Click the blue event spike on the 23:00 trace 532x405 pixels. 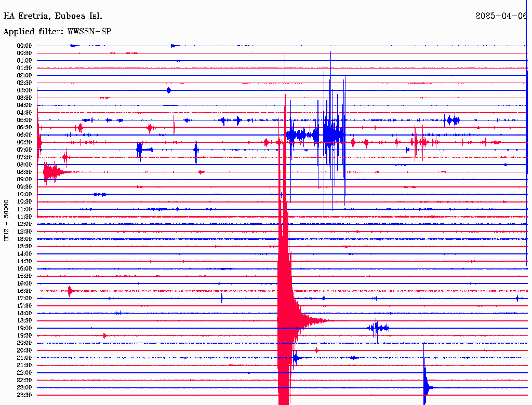(x=425, y=387)
